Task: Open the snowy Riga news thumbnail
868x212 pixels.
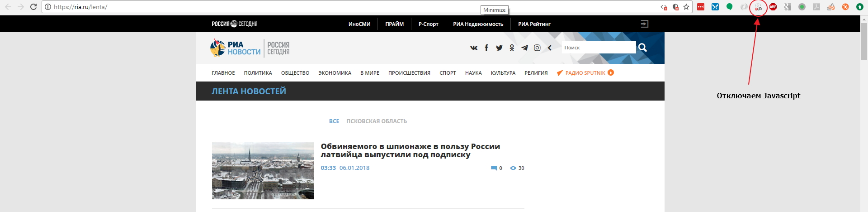Action: pos(263,170)
